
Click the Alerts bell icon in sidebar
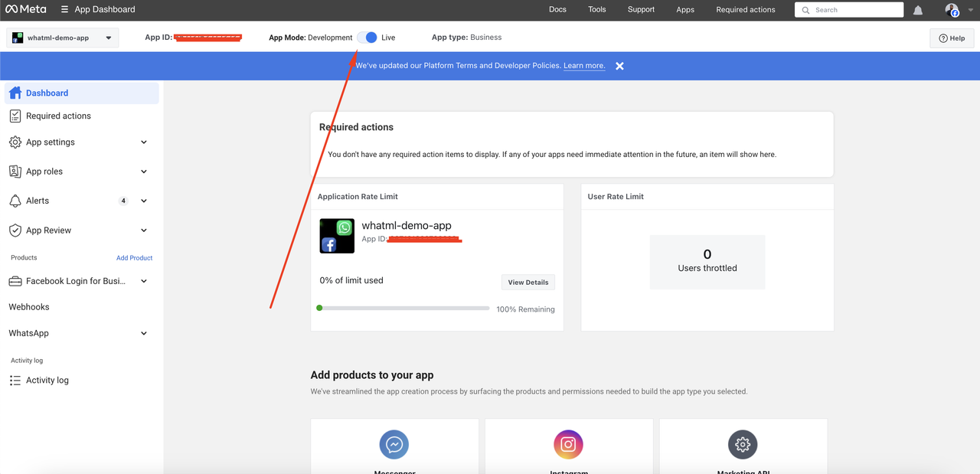(15, 201)
